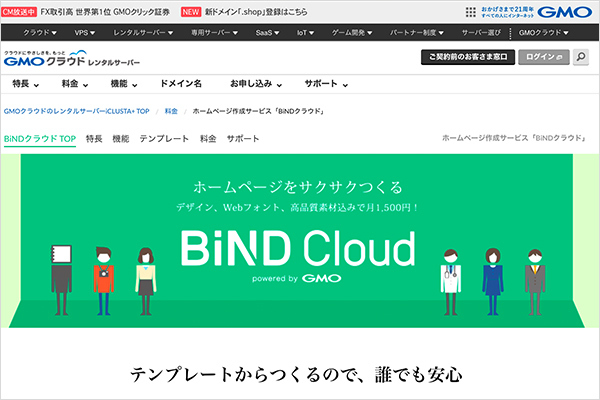
Task: Open the IoT dropdown menu
Action: tap(305, 33)
